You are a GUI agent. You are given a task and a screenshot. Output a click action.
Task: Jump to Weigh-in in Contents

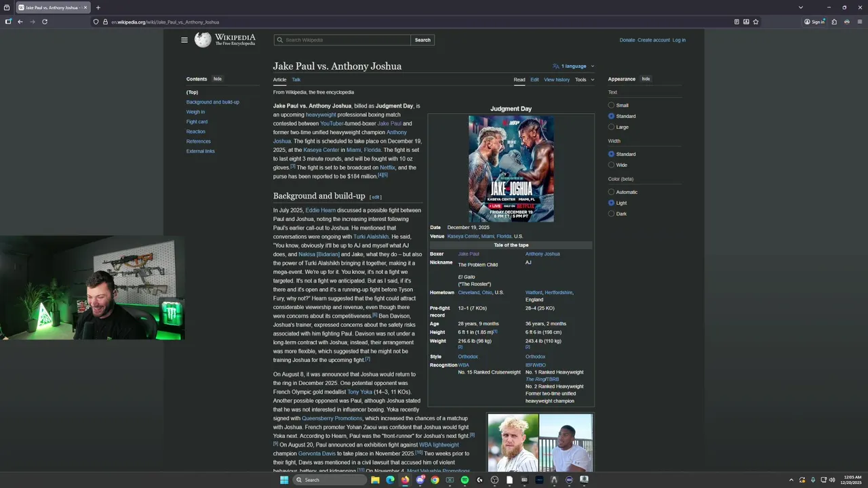click(195, 112)
